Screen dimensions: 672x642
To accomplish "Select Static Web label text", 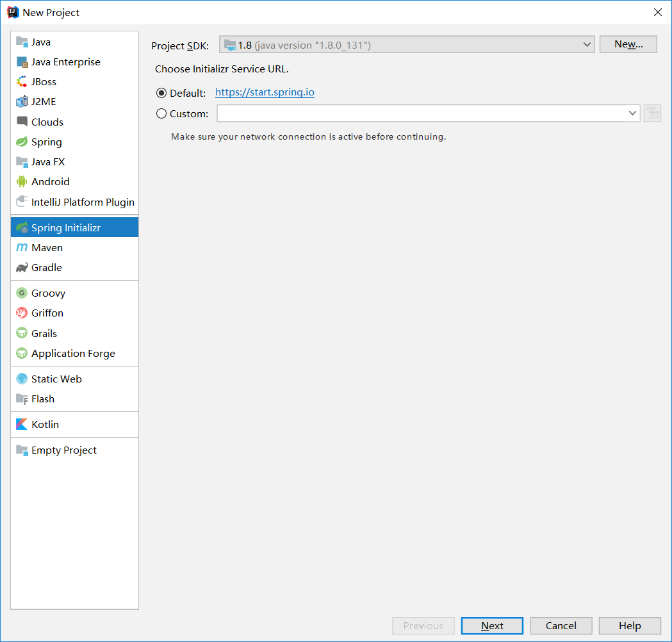I will [x=56, y=379].
